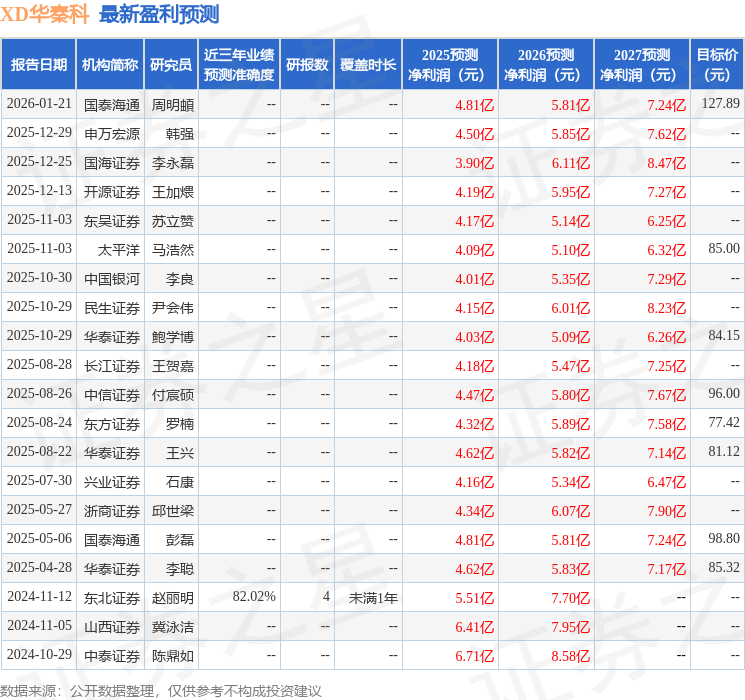Click institution 山西证券

pyautogui.click(x=112, y=627)
